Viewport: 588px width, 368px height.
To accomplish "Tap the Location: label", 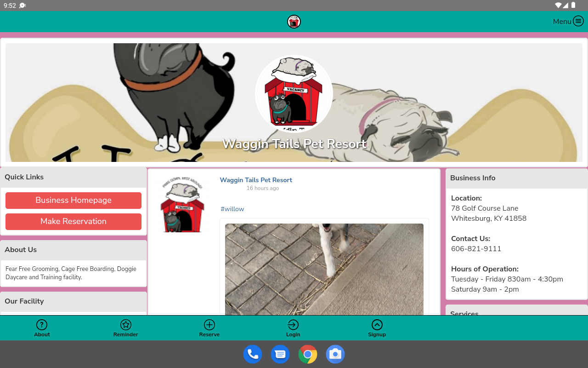I will point(466,198).
